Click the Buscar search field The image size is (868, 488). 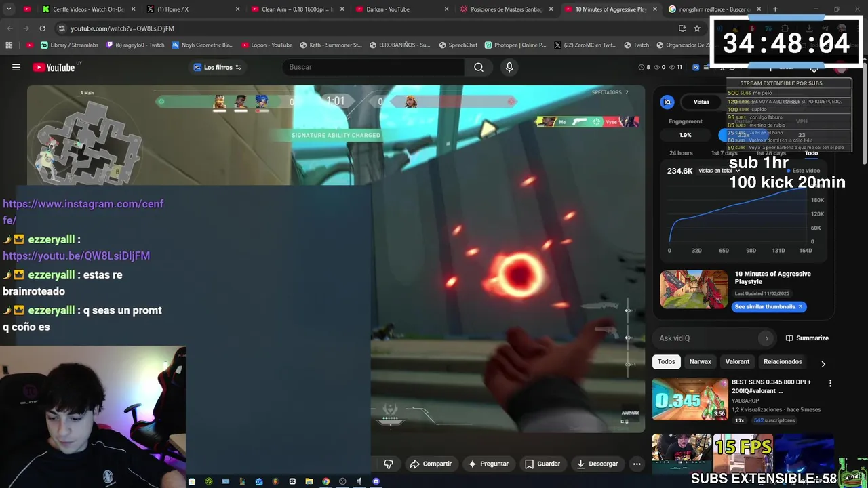(373, 67)
